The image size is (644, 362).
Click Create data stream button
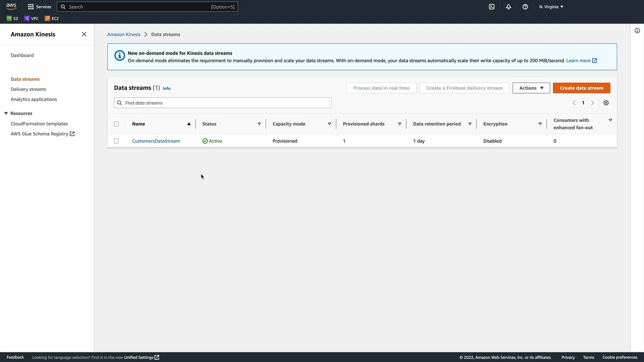coord(581,88)
